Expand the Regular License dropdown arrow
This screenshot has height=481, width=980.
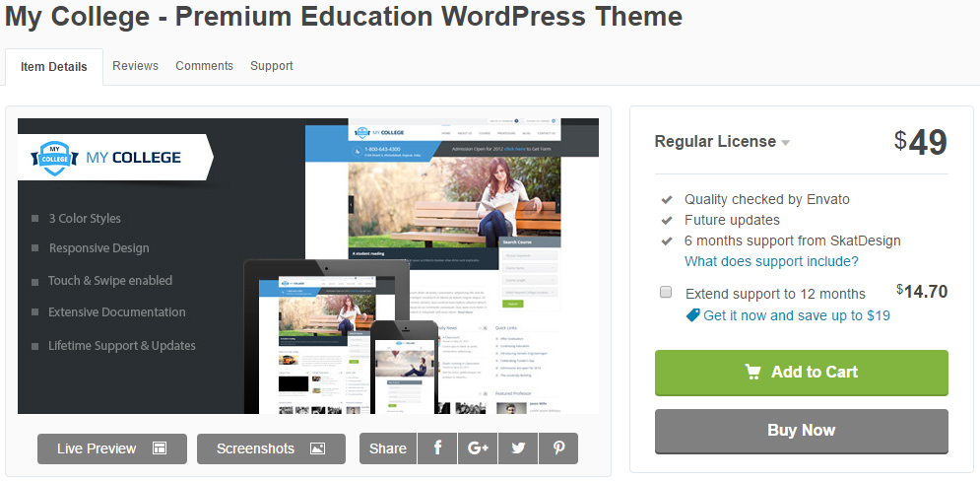[786, 143]
